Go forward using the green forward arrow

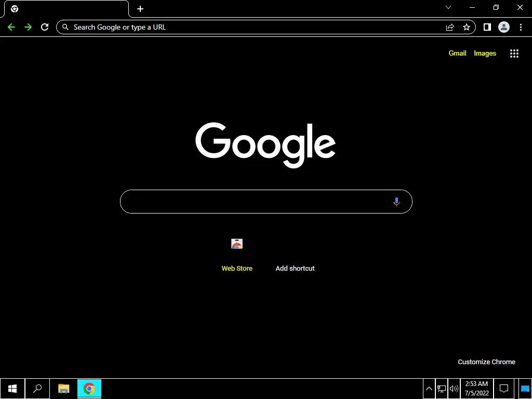click(28, 27)
